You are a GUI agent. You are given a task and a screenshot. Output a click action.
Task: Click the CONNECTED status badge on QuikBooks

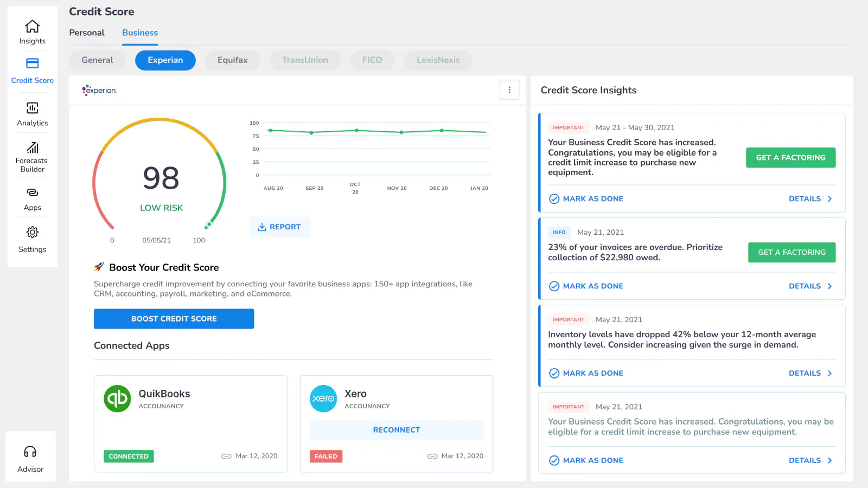tap(129, 457)
